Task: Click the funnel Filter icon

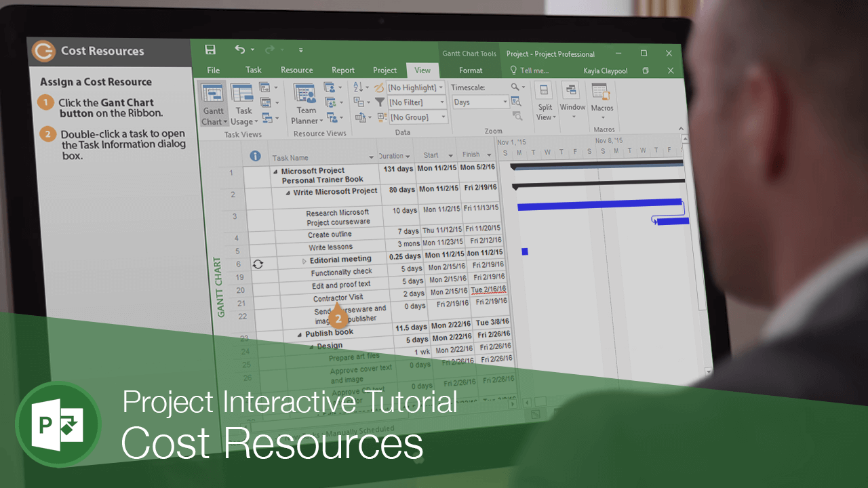Action: point(380,102)
